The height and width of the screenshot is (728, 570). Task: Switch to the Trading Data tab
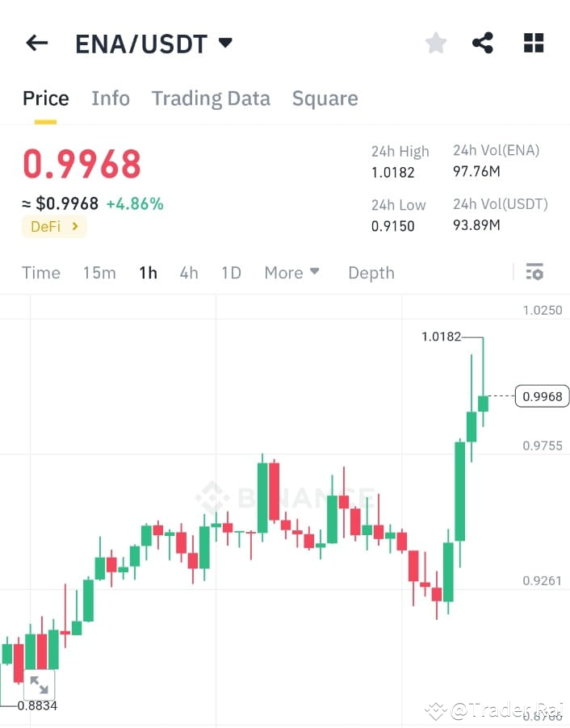[x=211, y=98]
